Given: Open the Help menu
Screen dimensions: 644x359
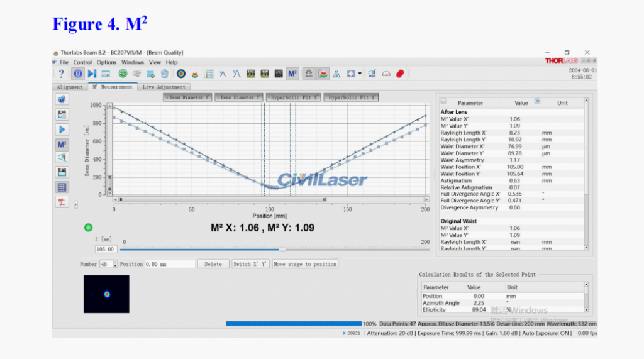Looking at the screenshot, I should tap(172, 62).
